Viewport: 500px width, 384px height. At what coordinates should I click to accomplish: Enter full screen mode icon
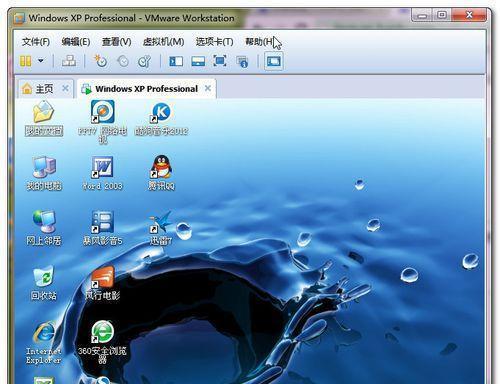click(x=220, y=61)
